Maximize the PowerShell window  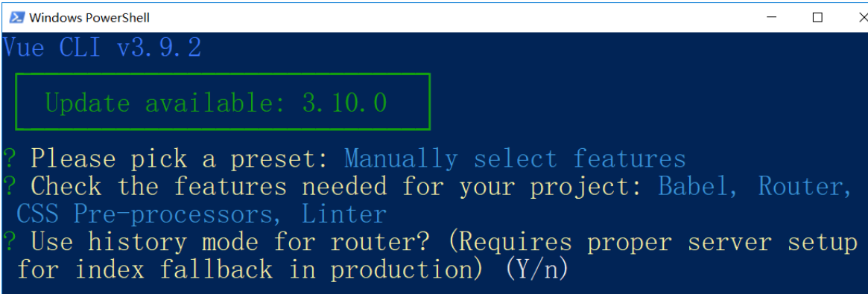[817, 18]
